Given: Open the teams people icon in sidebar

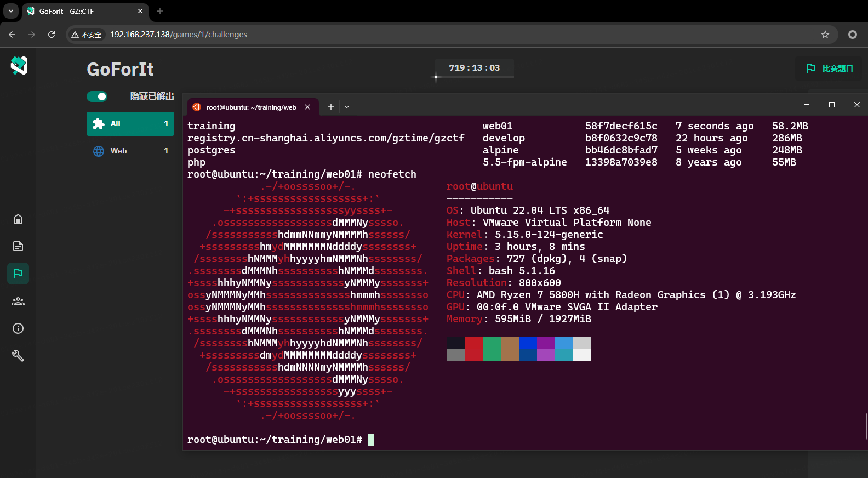Looking at the screenshot, I should pos(18,301).
